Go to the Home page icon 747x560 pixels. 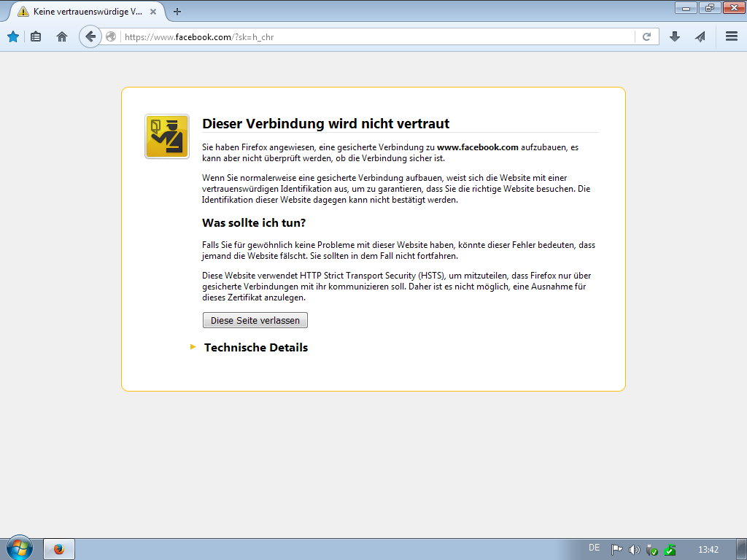pyautogui.click(x=62, y=36)
